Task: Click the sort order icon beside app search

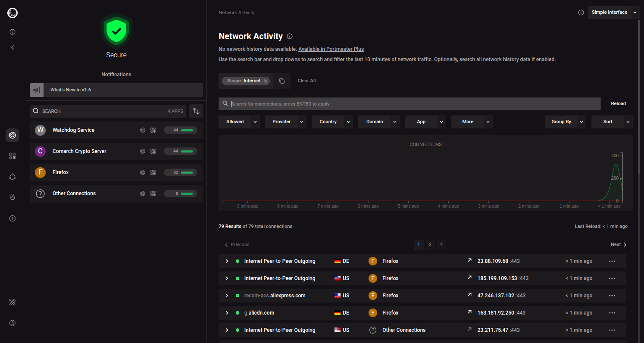Action: (x=196, y=111)
